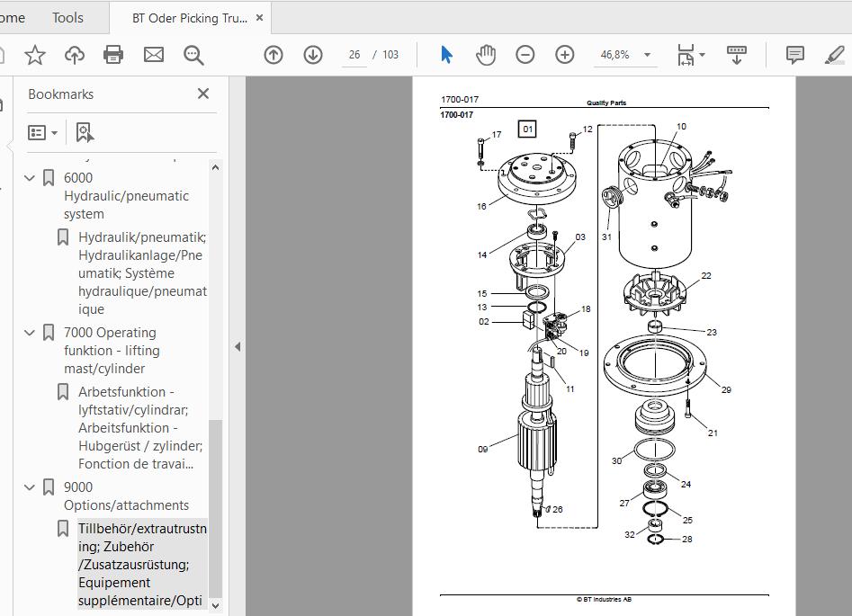Click the star bookmark icon in toolbar
852x616 pixels.
pyautogui.click(x=35, y=55)
